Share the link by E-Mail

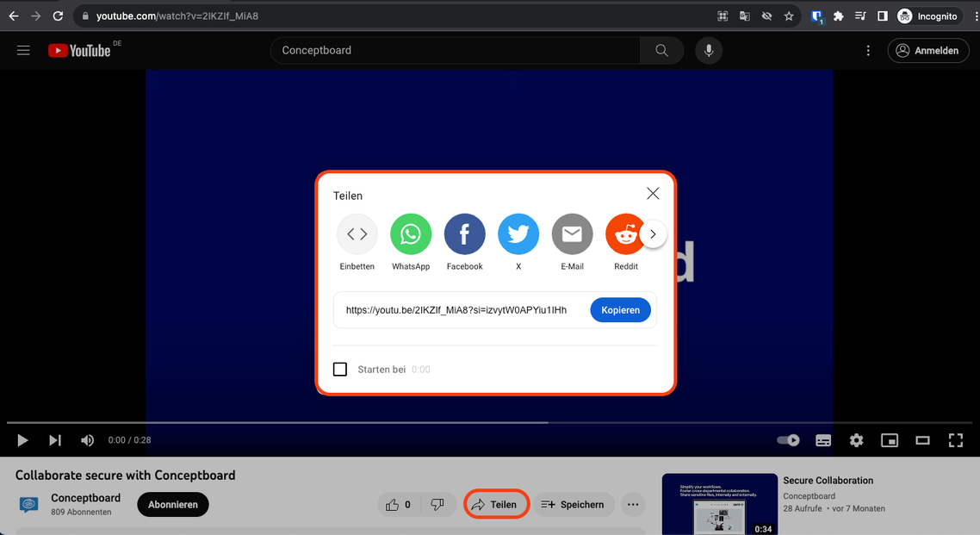tap(572, 234)
